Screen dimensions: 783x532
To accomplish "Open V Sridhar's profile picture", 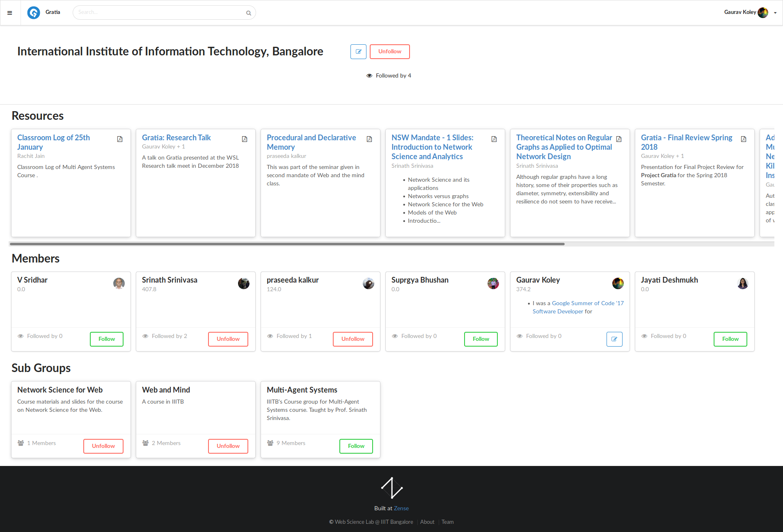I will point(119,283).
